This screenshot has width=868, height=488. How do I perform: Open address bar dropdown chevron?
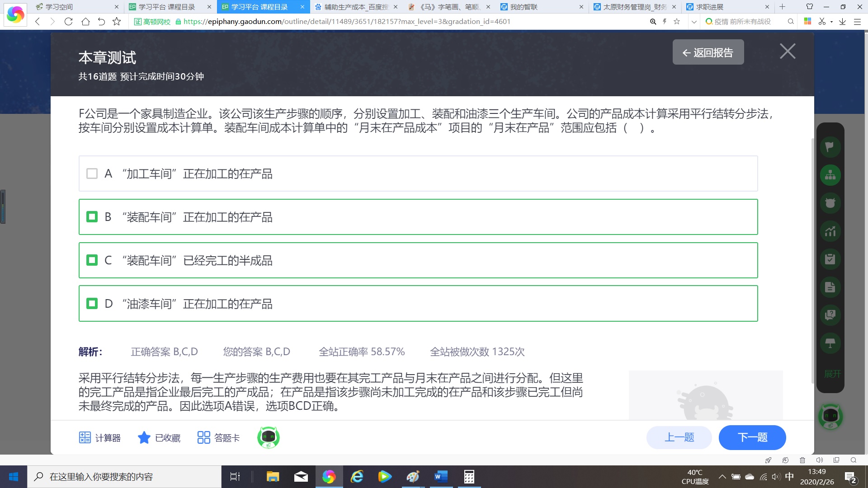click(x=694, y=22)
